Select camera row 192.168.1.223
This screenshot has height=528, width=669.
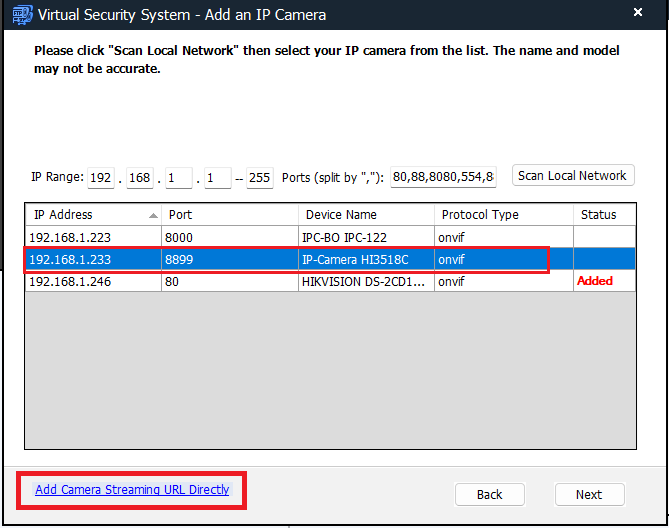(x=92, y=238)
